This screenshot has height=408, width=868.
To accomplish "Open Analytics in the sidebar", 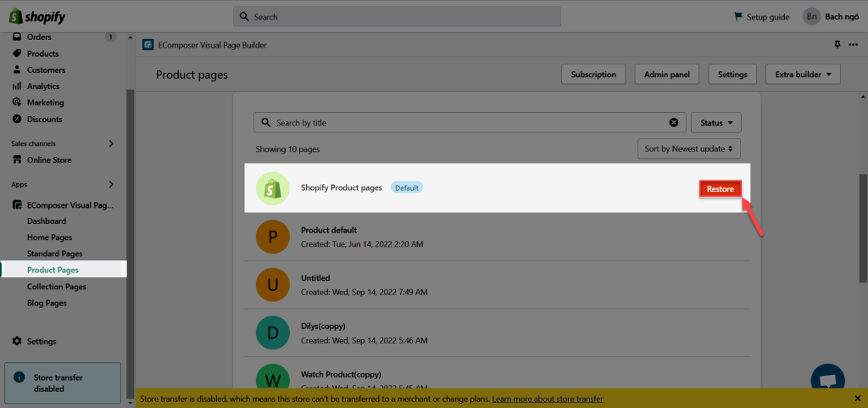I will click(43, 87).
